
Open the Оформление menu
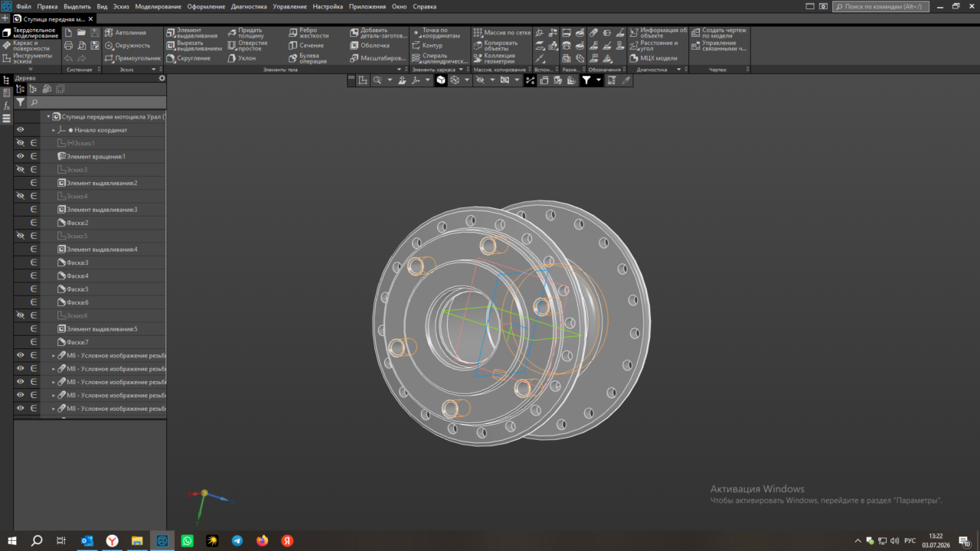206,6
